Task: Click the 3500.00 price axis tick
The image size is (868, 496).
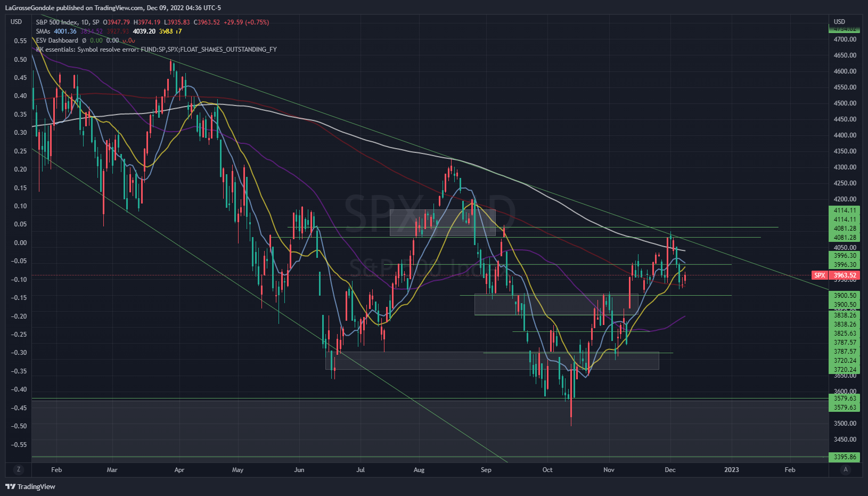Action: click(x=845, y=424)
